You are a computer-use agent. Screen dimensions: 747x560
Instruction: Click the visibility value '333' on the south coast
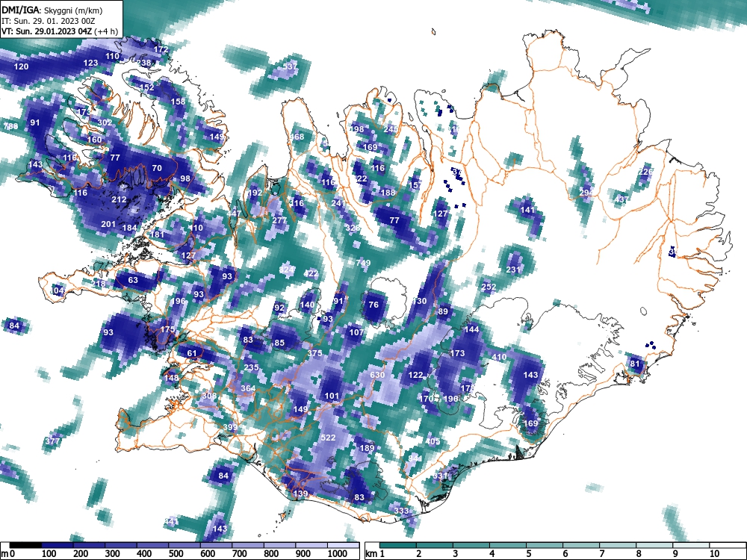(x=402, y=511)
